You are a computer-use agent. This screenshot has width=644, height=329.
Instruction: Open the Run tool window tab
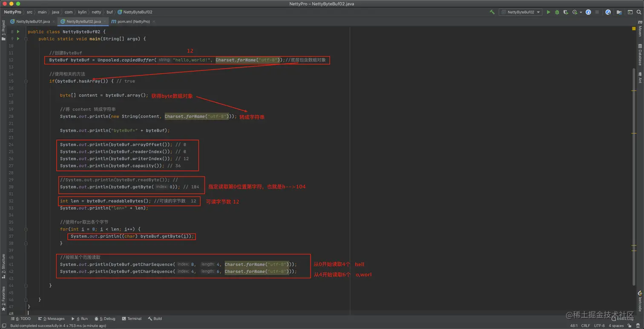(80, 319)
